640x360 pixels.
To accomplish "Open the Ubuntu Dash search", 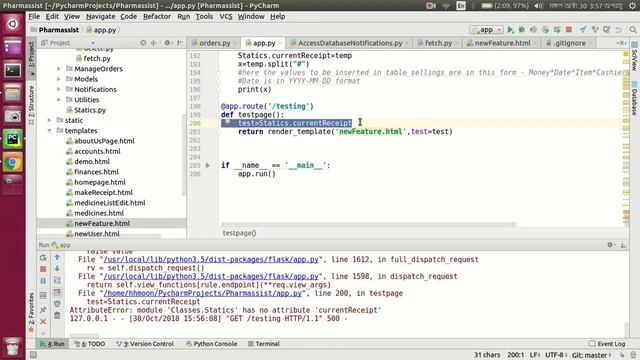I will point(13,24).
